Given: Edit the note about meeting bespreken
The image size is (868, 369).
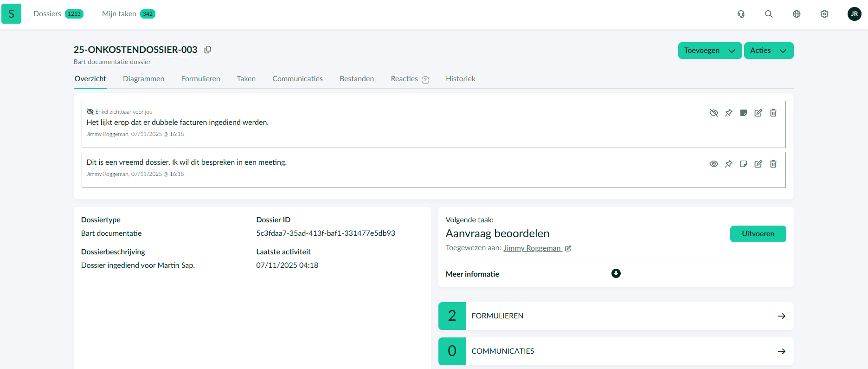Looking at the screenshot, I should click(x=758, y=164).
